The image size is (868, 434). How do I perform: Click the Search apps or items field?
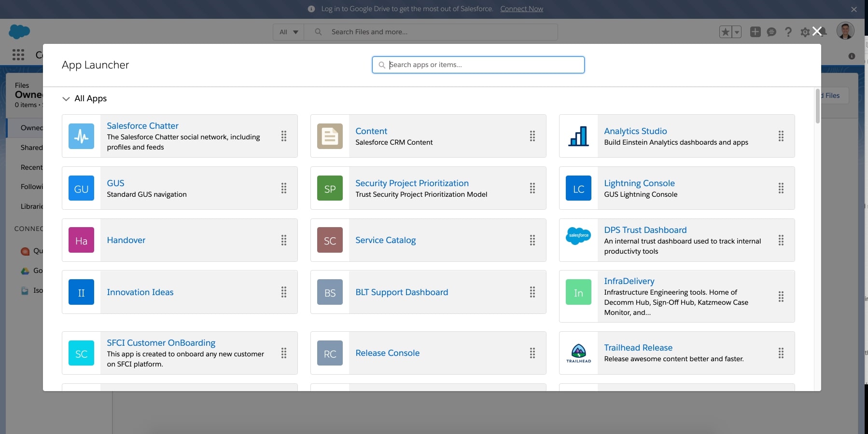point(478,65)
